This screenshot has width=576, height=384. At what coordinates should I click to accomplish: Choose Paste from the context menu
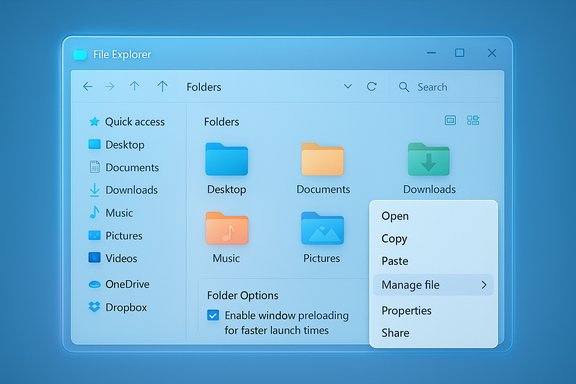(x=395, y=261)
